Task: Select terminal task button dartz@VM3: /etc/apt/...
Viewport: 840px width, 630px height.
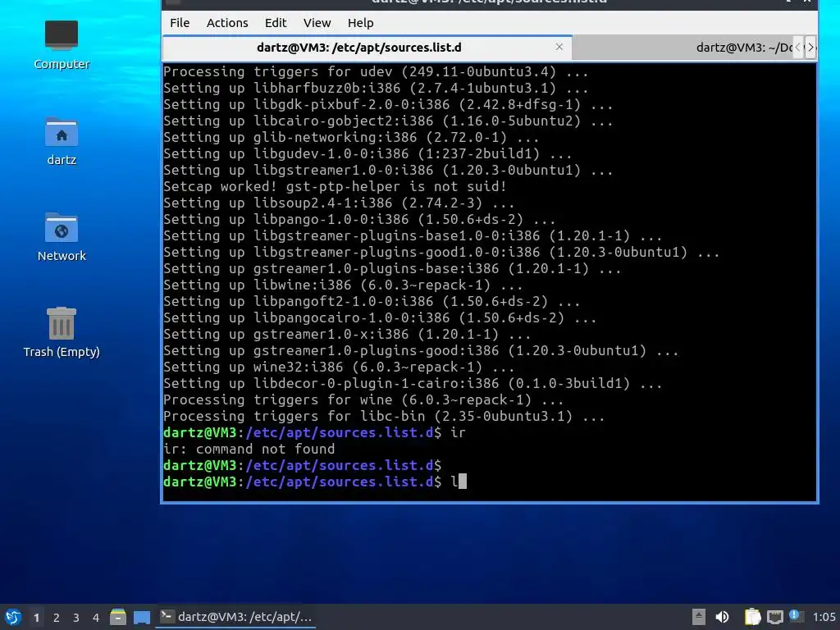Action: pyautogui.click(x=235, y=617)
